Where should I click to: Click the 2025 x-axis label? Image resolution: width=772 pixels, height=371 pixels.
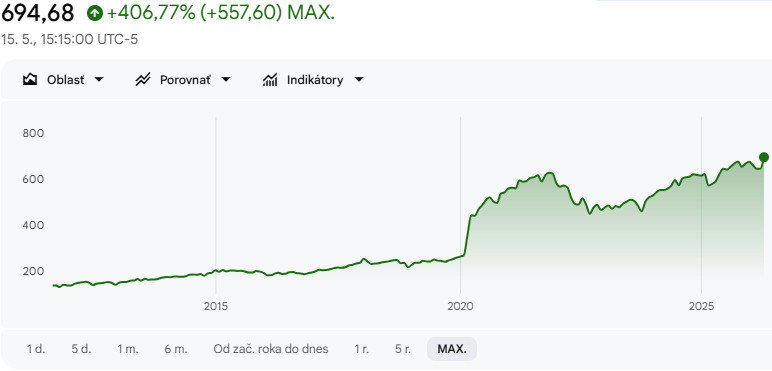[701, 307]
